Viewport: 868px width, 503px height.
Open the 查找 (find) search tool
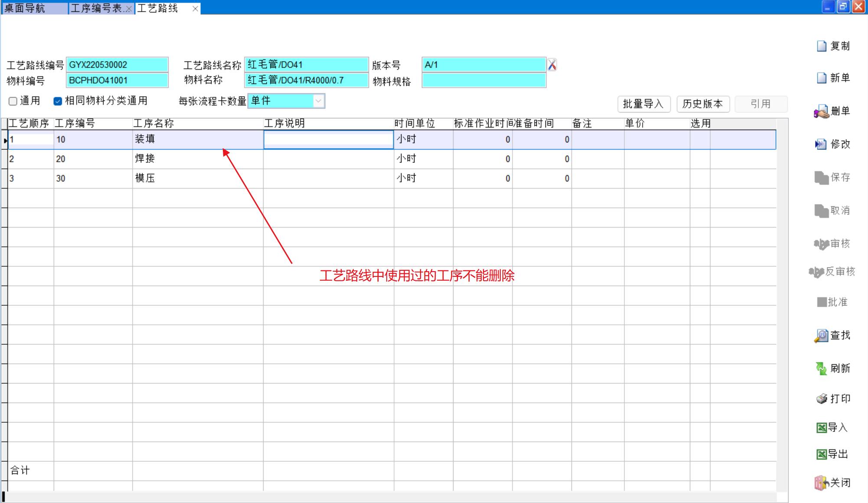coord(821,335)
